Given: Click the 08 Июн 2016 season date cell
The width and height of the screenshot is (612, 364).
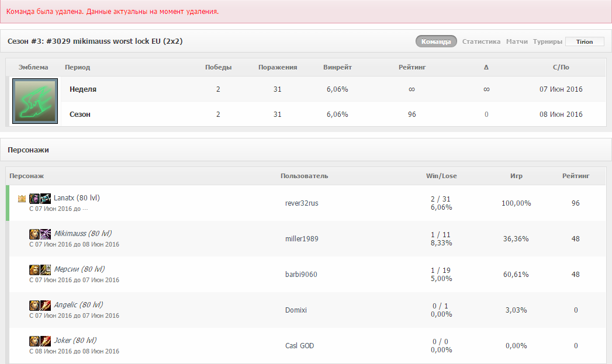Looking at the screenshot, I should pos(561,115).
